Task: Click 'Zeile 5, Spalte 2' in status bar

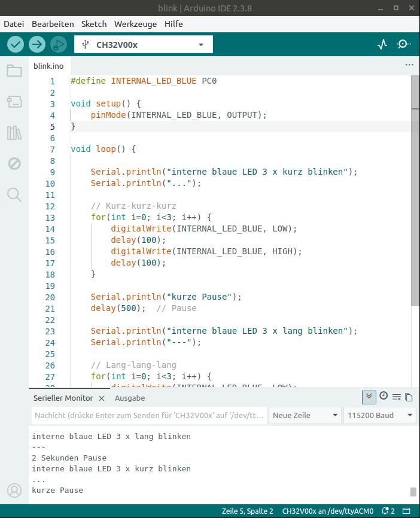Action: tap(247, 511)
